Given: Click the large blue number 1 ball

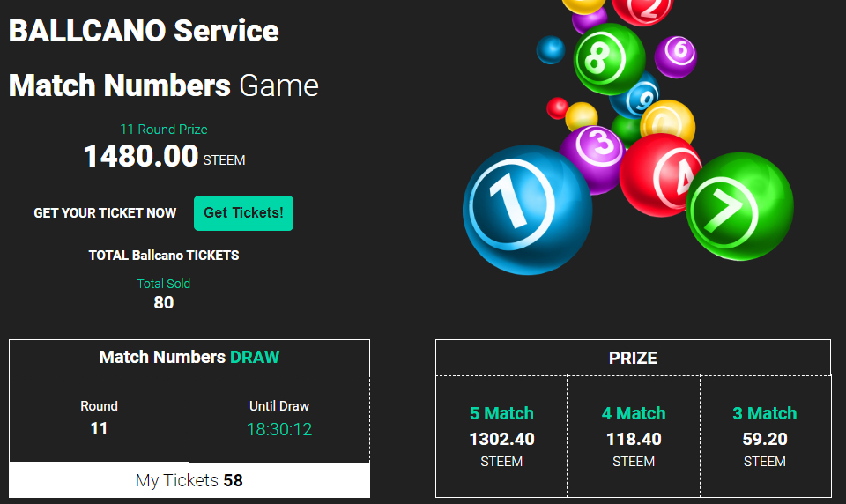Looking at the screenshot, I should click(x=527, y=210).
